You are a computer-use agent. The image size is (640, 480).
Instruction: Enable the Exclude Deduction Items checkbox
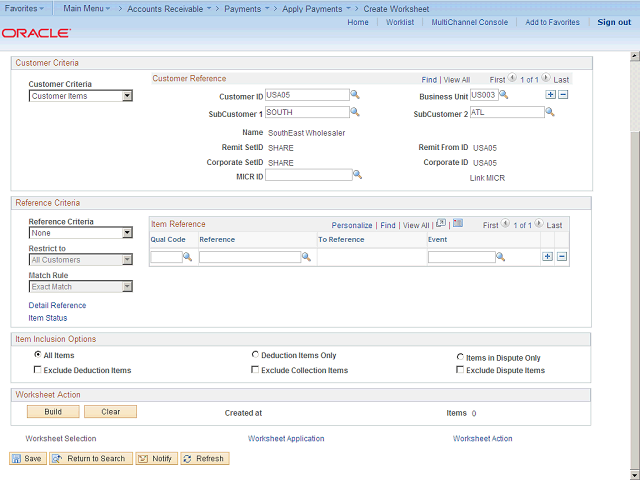pyautogui.click(x=37, y=370)
